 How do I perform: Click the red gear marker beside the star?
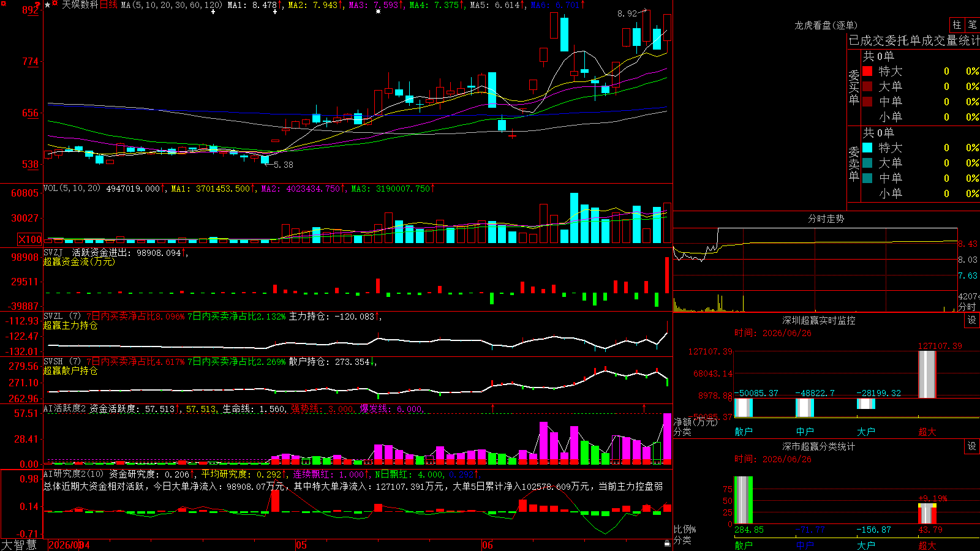55,4
